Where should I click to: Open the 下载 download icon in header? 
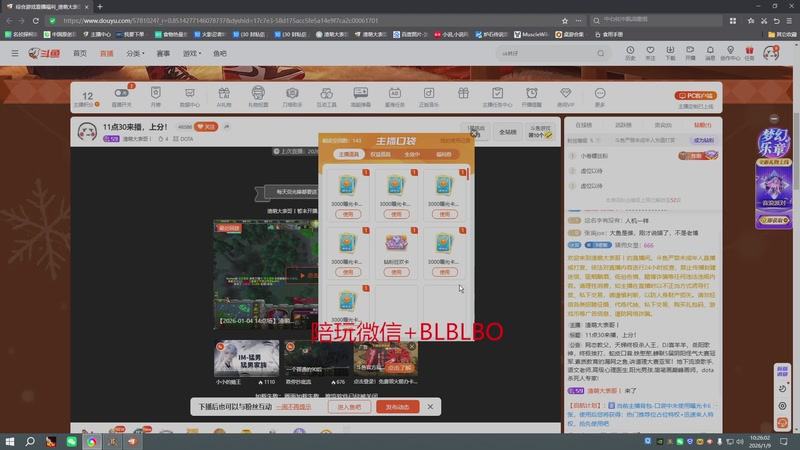pyautogui.click(x=670, y=53)
